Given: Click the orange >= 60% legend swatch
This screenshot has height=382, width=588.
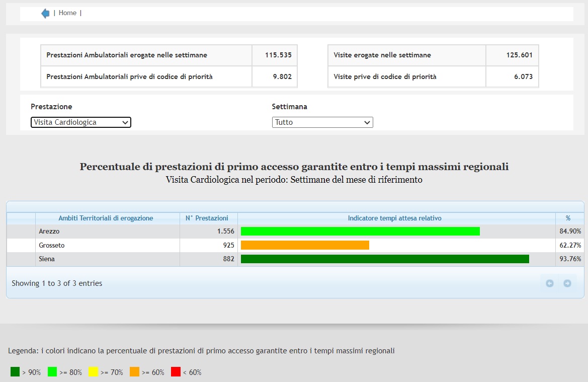Looking at the screenshot, I should coord(134,372).
